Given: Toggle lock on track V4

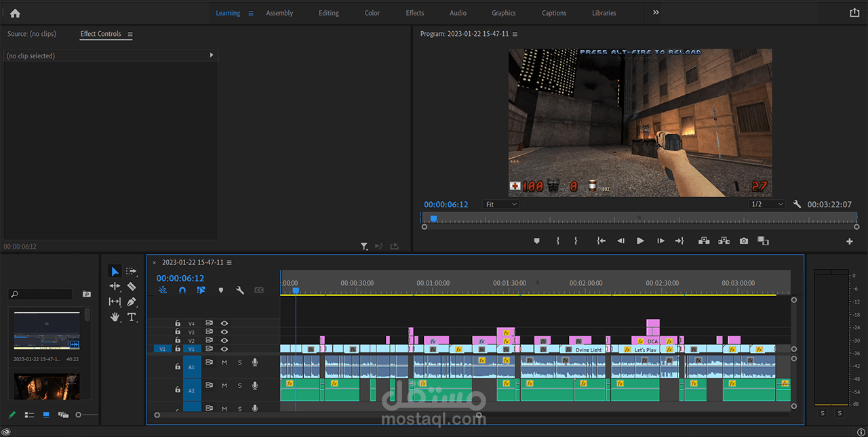Looking at the screenshot, I should [x=178, y=324].
